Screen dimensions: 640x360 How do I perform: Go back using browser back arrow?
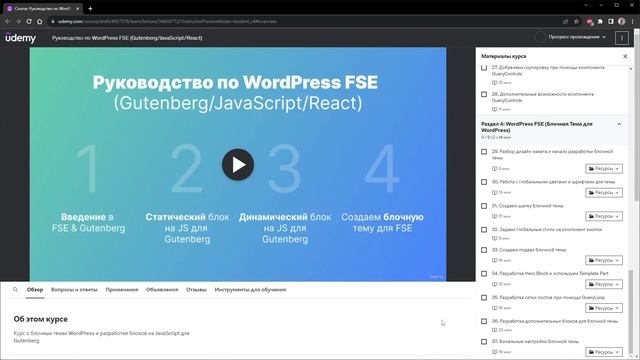click(x=7, y=21)
